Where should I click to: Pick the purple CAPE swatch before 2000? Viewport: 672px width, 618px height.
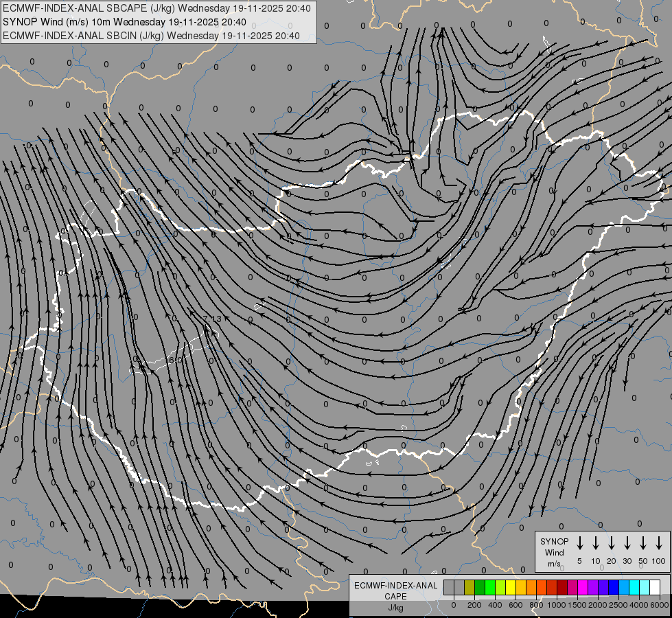tap(592, 587)
